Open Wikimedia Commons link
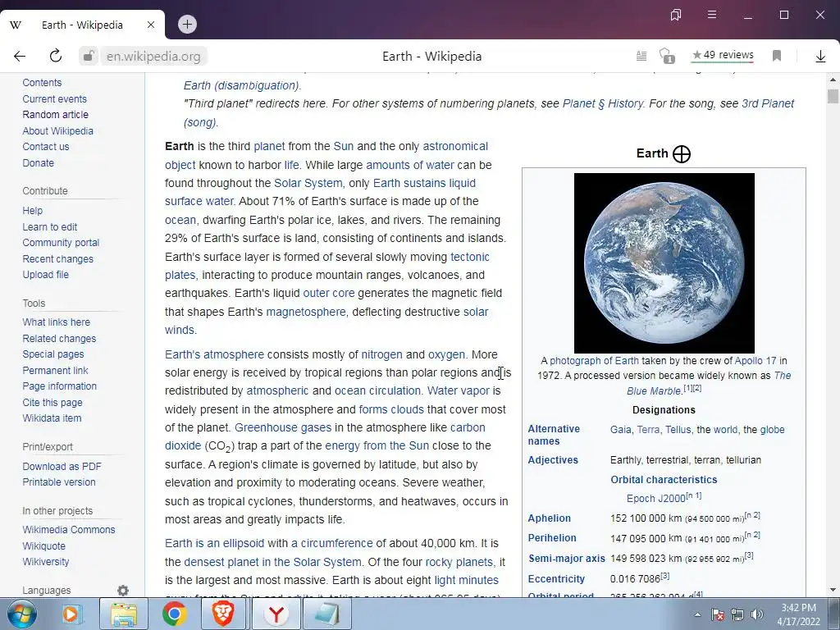 [x=69, y=529]
